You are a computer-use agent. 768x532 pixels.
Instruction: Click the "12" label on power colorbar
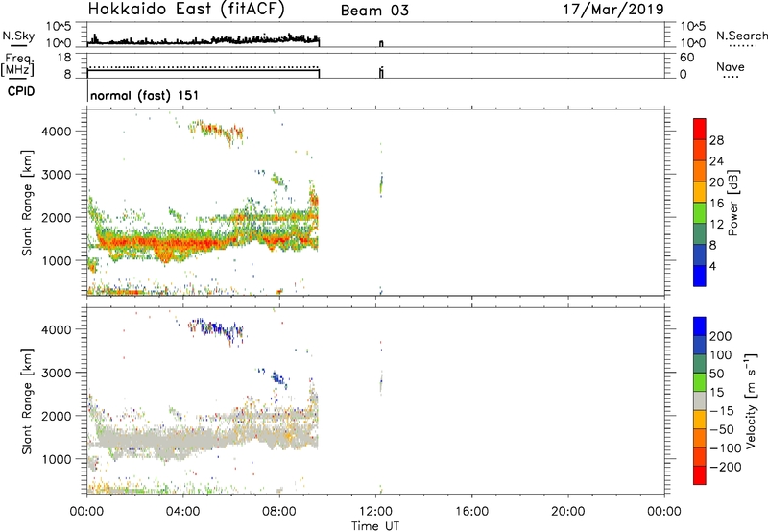tap(716, 225)
